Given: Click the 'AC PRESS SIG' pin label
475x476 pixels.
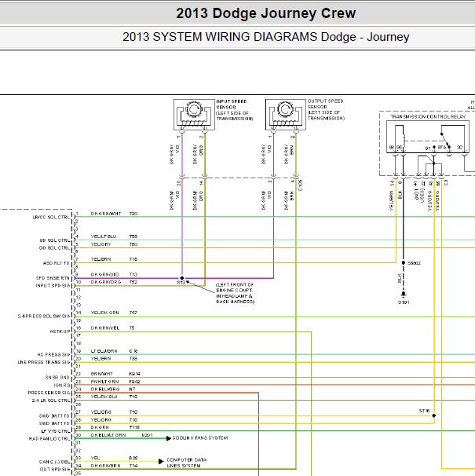Looking at the screenshot, I should coord(53,354).
